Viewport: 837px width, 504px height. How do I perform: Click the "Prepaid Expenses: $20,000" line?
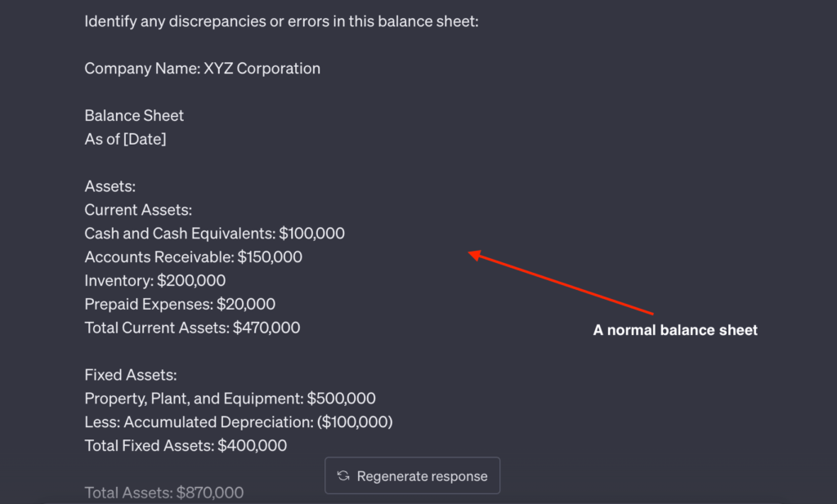coord(180,304)
